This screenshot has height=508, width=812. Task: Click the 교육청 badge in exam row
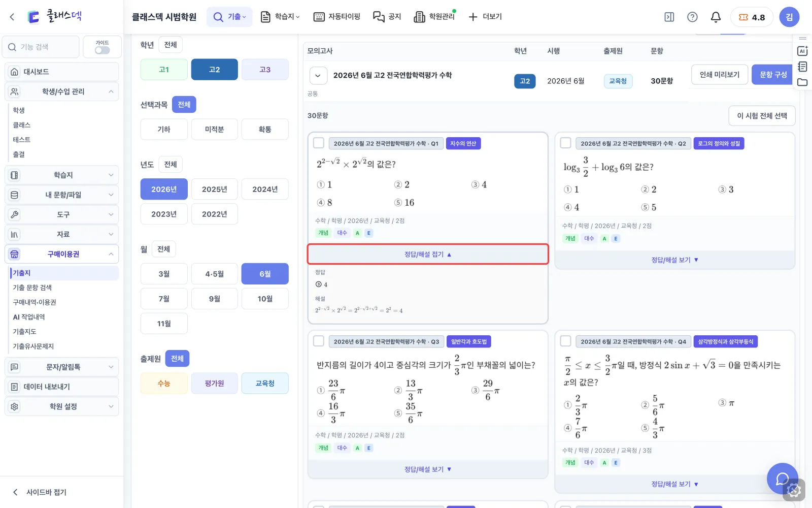pos(618,81)
